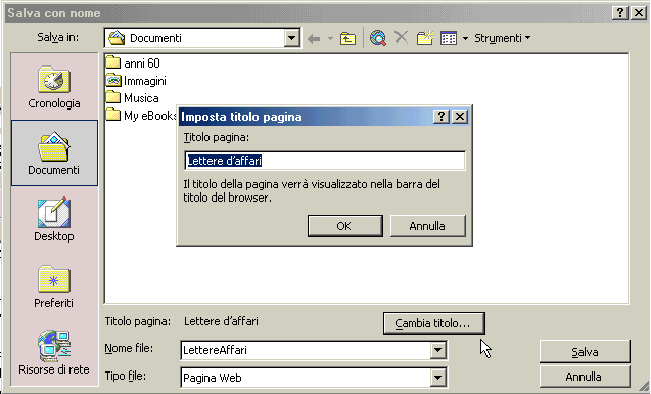The image size is (651, 394).
Task: Click the Views icon
Action: 448,38
